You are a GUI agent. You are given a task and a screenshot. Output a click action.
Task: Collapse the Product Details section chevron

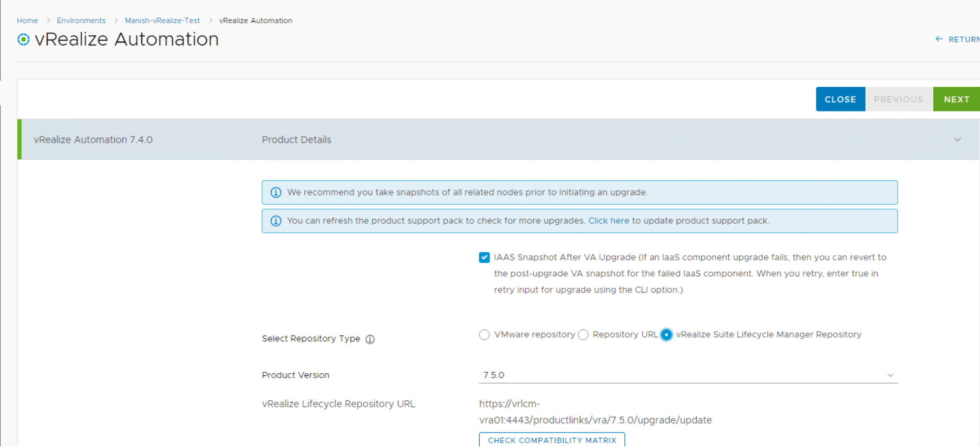pos(957,140)
